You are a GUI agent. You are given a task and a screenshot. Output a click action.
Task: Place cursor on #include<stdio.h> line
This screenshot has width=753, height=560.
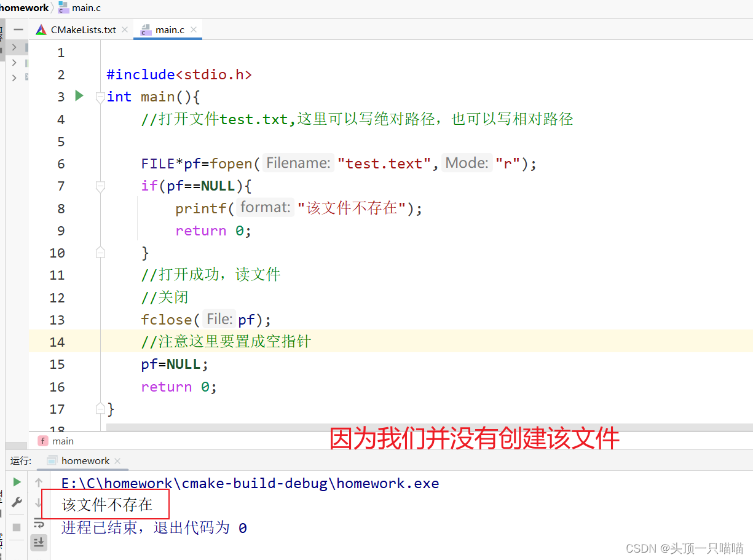[x=179, y=75]
